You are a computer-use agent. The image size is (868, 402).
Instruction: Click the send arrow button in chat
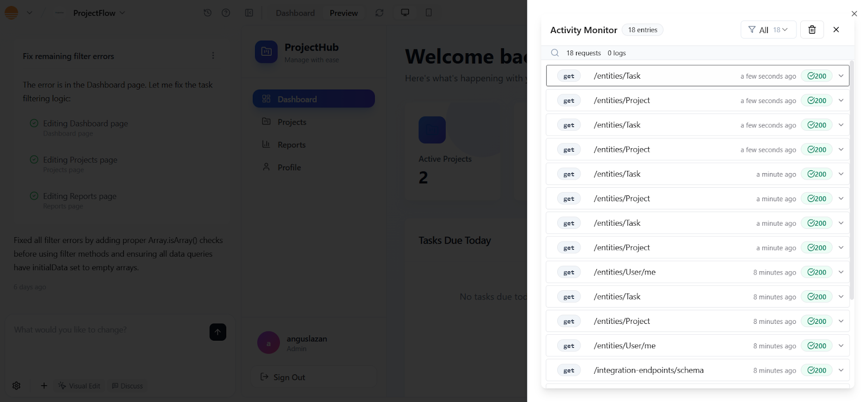coord(218,332)
